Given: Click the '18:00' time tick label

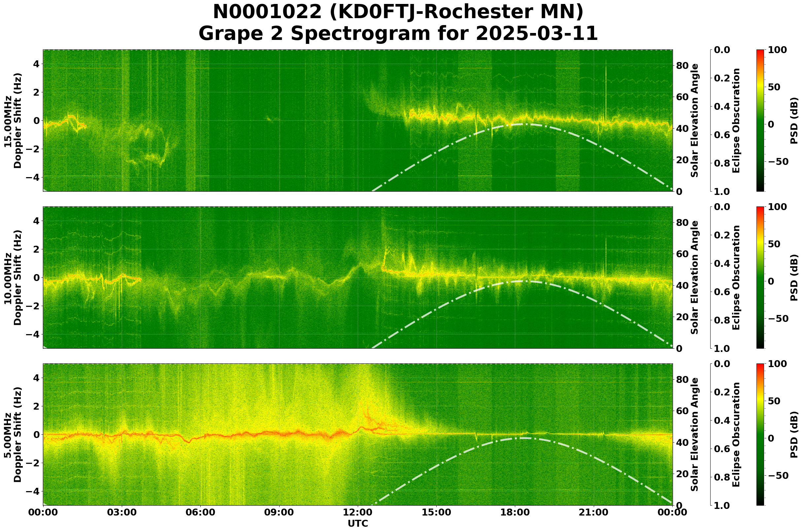Looking at the screenshot, I should coord(515,513).
